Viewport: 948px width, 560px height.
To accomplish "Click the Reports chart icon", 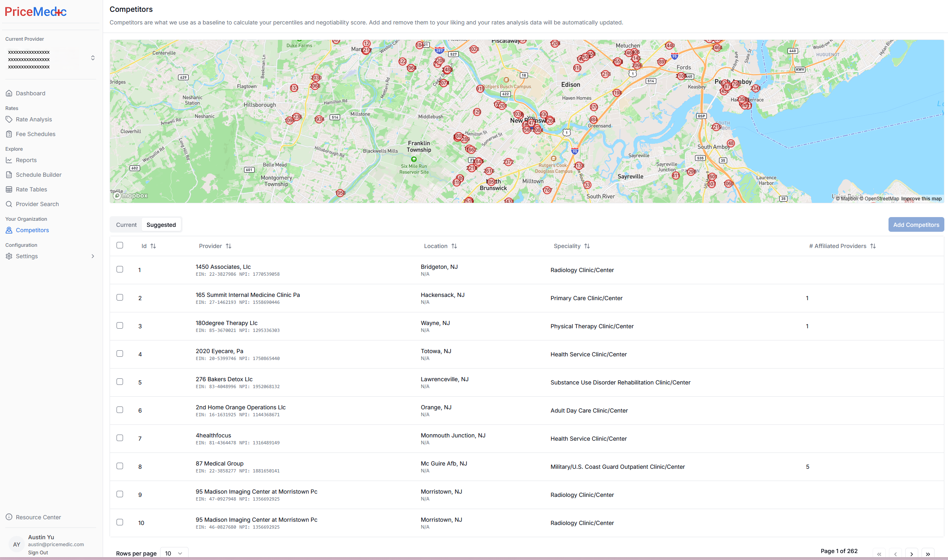I will (9, 160).
